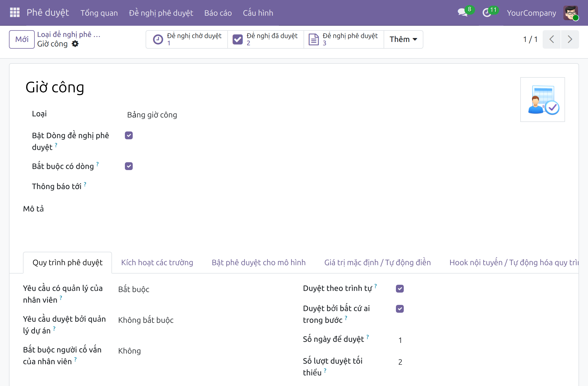Toggle Duyệt bởi bất cứ ai trong bước checkbox
The height and width of the screenshot is (386, 588).
tap(400, 309)
